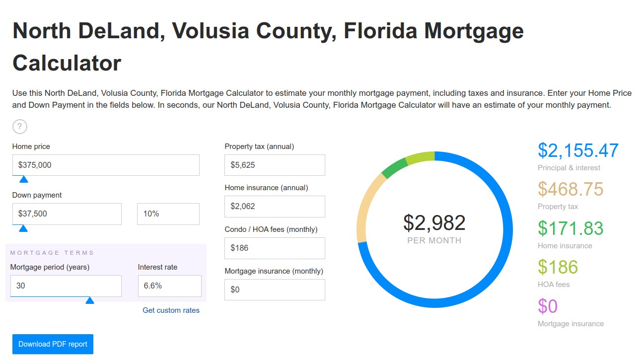
Task: Select the down payment percentage field
Action: [x=168, y=214]
